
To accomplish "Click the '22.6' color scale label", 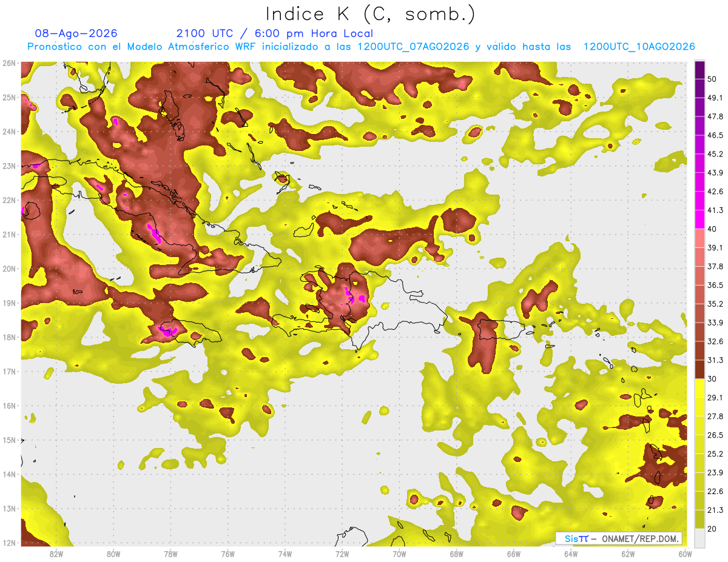I will pyautogui.click(x=715, y=491).
